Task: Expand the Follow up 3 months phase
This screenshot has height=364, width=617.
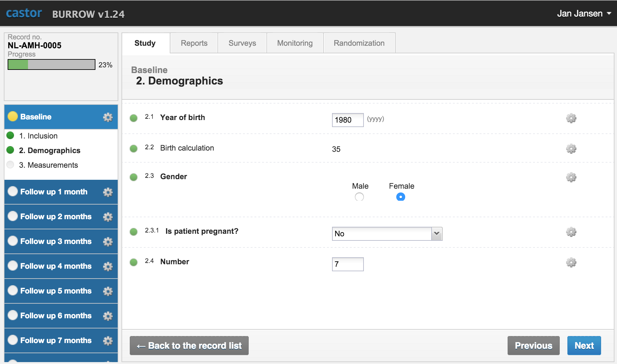Action: [x=56, y=241]
